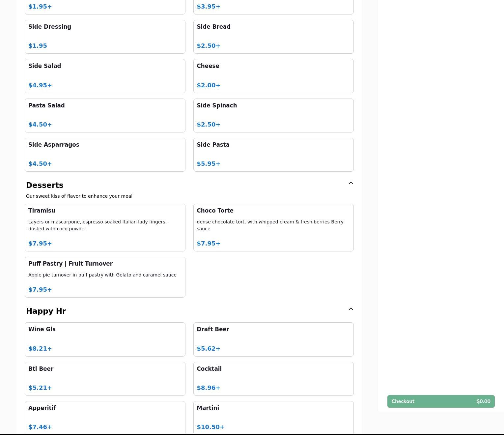Select Pasta Salad from sides
504x435 pixels.
(x=105, y=115)
